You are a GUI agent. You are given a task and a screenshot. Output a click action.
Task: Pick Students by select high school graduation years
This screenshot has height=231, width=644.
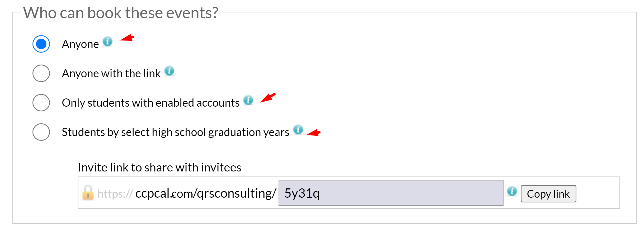[x=41, y=132]
